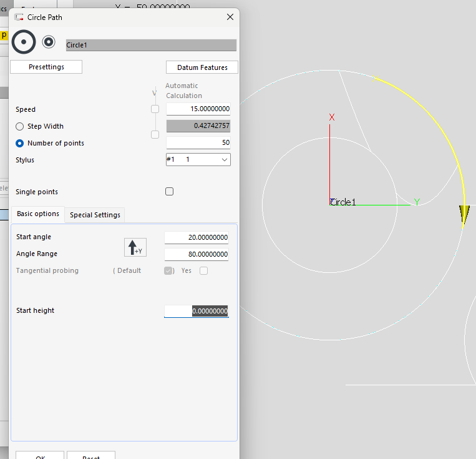Click the large circle feature icon

[24, 42]
